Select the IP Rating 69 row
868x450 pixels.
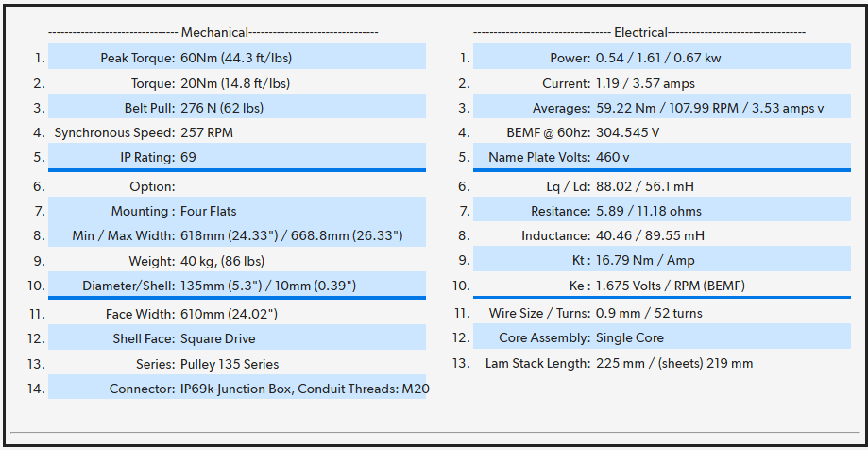tap(236, 157)
